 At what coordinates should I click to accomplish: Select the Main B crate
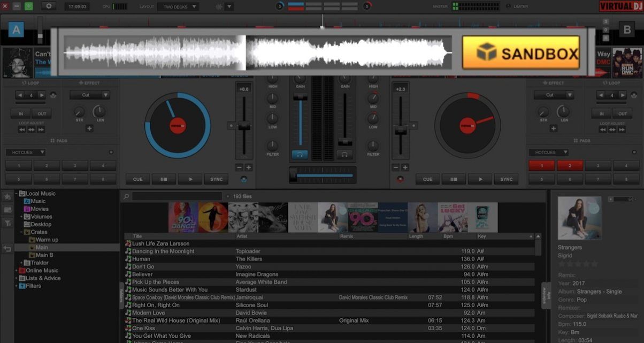(x=41, y=255)
